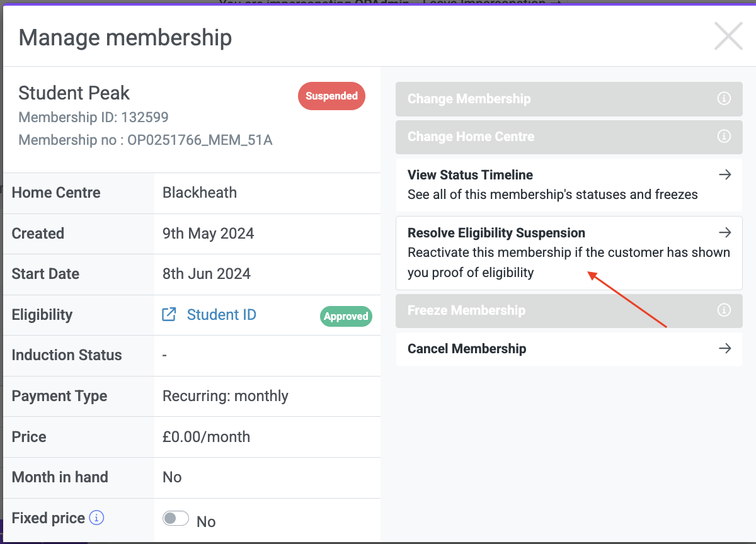Click the green Approved eligibility badge

(346, 316)
